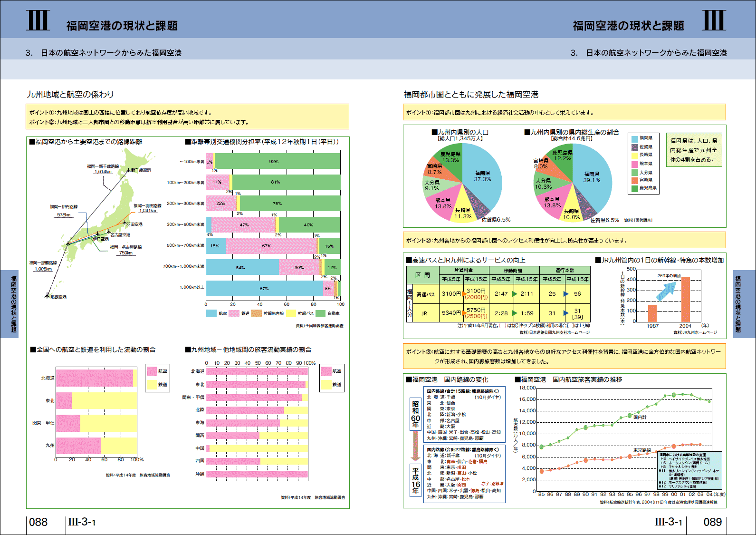Click the 5750円 (2500円) cell

coord(476,313)
